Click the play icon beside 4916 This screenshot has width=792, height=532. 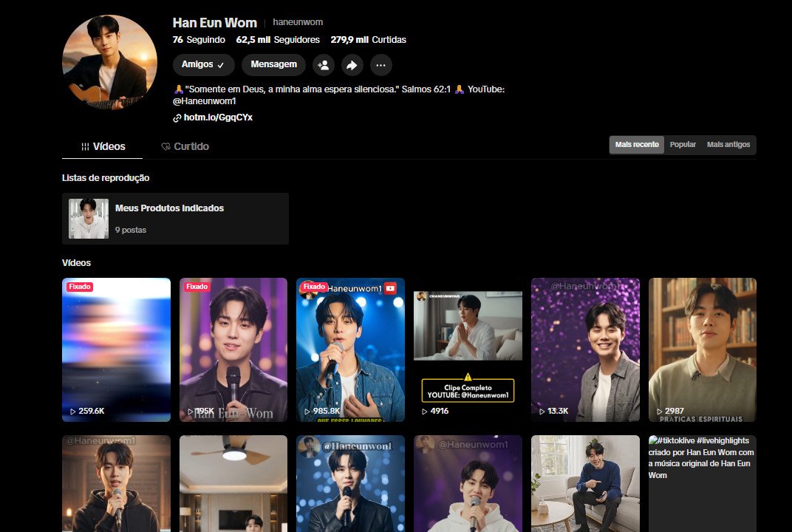(424, 412)
